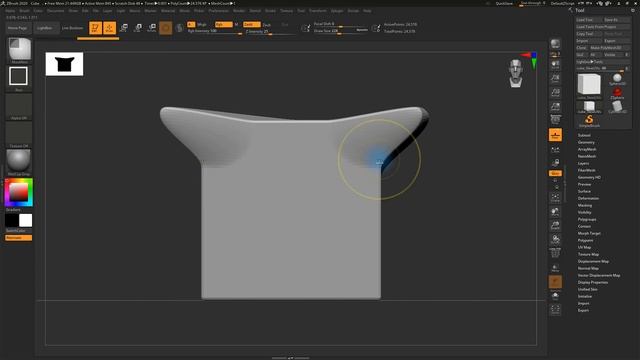Toggle the Gizmo 3D sphere icon
The image size is (640, 360).
165,28
